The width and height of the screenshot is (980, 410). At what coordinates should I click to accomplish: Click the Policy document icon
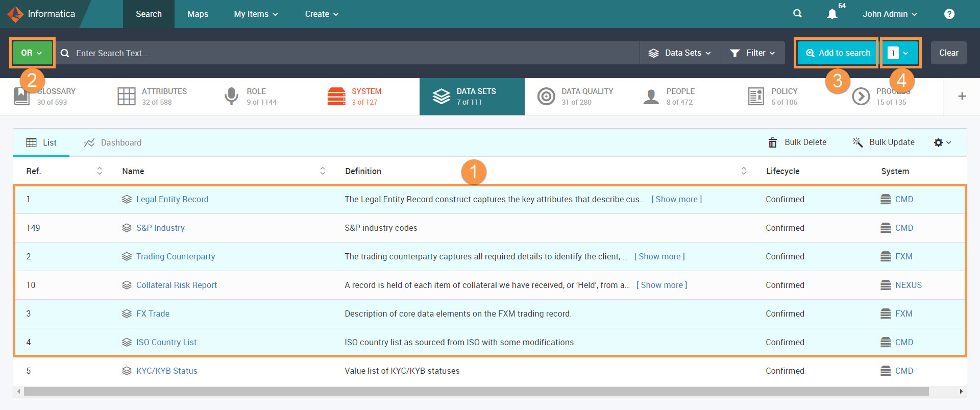tap(756, 96)
